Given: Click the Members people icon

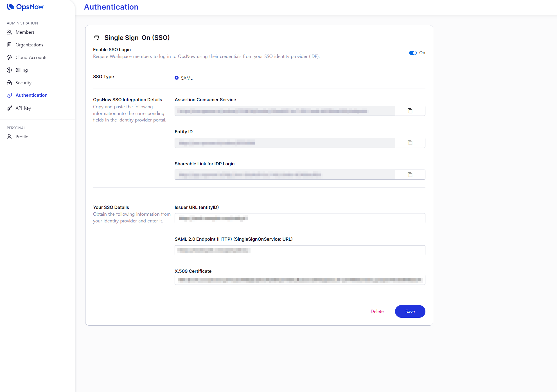Looking at the screenshot, I should coord(9,32).
